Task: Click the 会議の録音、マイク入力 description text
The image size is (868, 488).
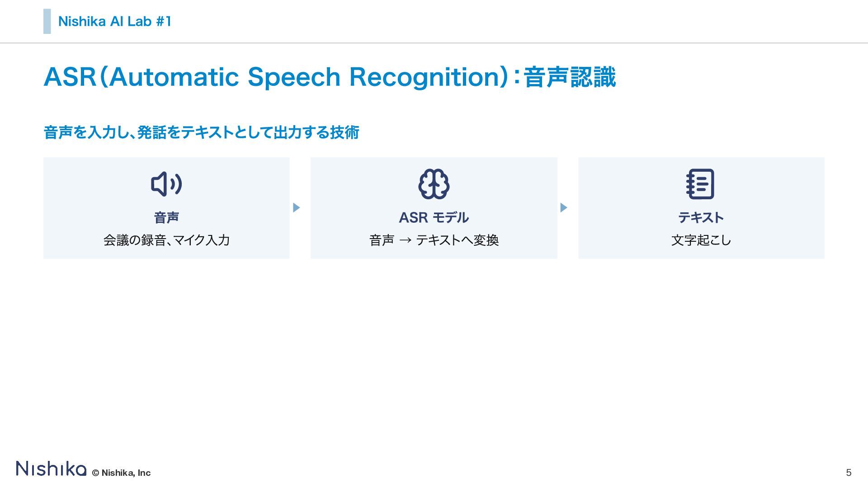Action: click(x=166, y=240)
